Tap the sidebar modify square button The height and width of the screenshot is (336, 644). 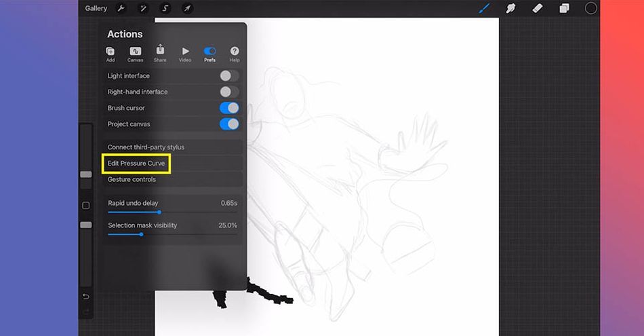point(86,205)
